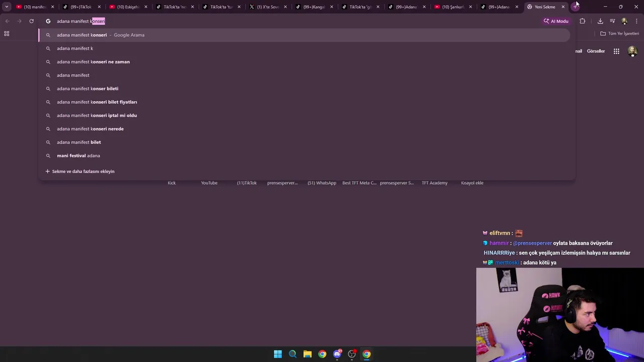The height and width of the screenshot is (362, 644).
Task: Choose 'adana manifest konseri bilet fiyatları'
Action: tap(304, 102)
